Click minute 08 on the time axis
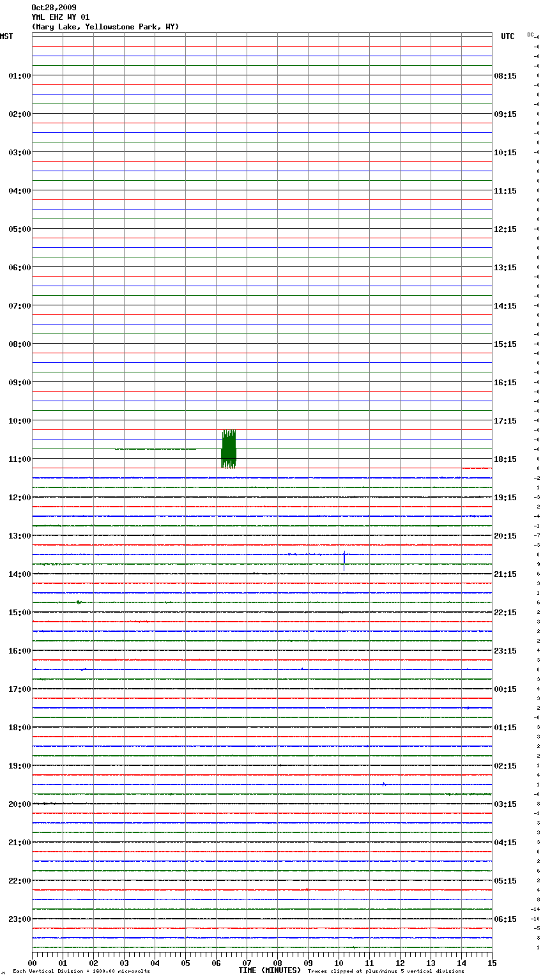 278,963
